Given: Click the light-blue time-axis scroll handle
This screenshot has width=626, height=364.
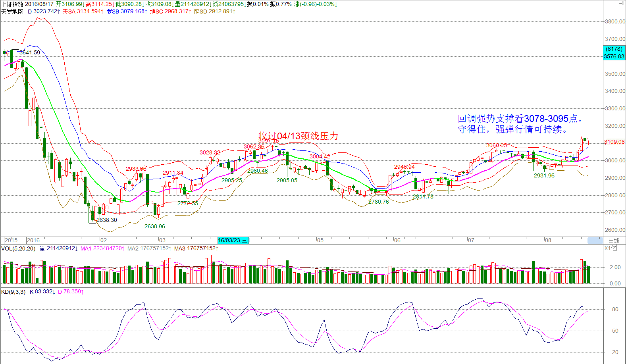Looking at the screenshot, I should pos(595,240).
